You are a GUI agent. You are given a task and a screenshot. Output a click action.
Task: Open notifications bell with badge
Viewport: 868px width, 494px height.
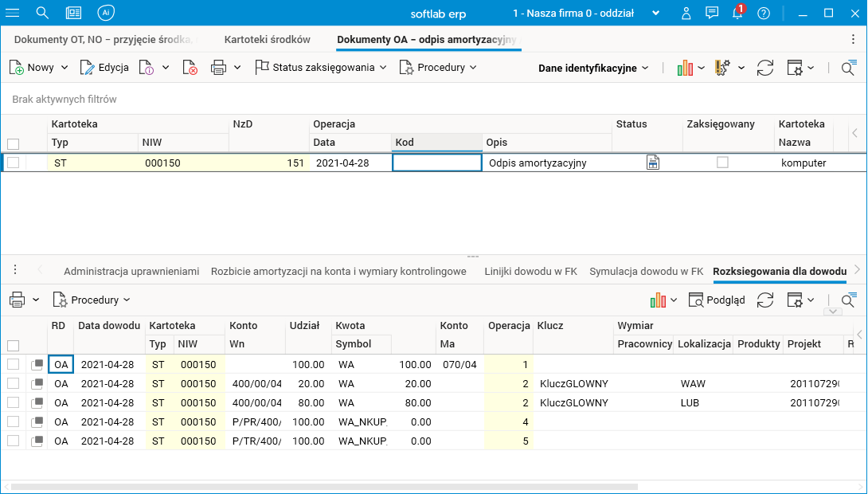[737, 14]
